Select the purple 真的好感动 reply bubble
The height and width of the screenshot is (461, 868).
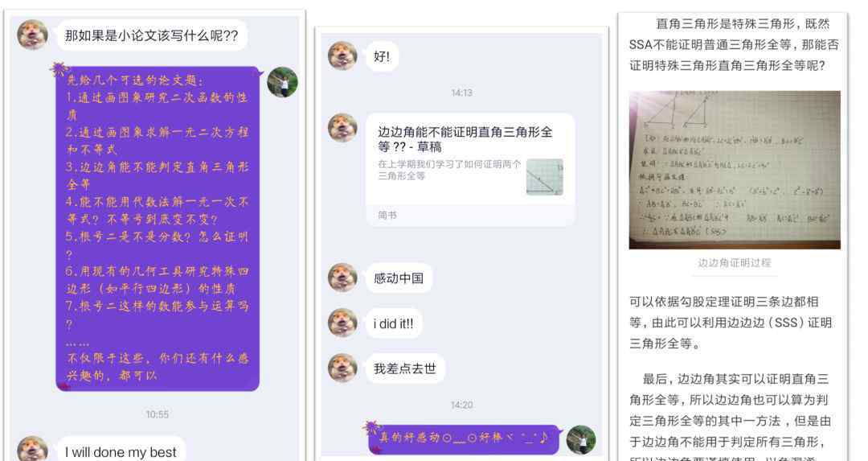[x=464, y=438]
